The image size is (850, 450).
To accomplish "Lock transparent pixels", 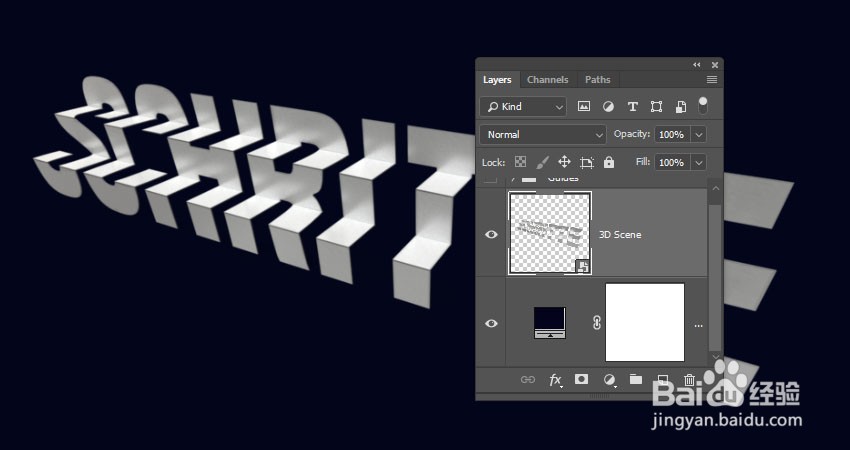I will 520,162.
